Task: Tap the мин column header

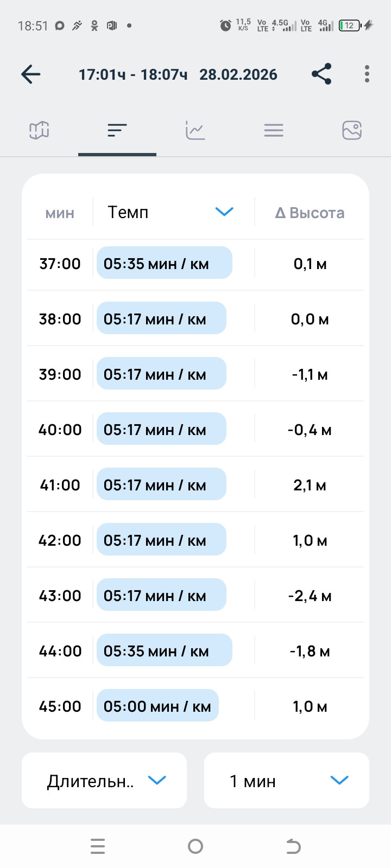Action: 60,213
